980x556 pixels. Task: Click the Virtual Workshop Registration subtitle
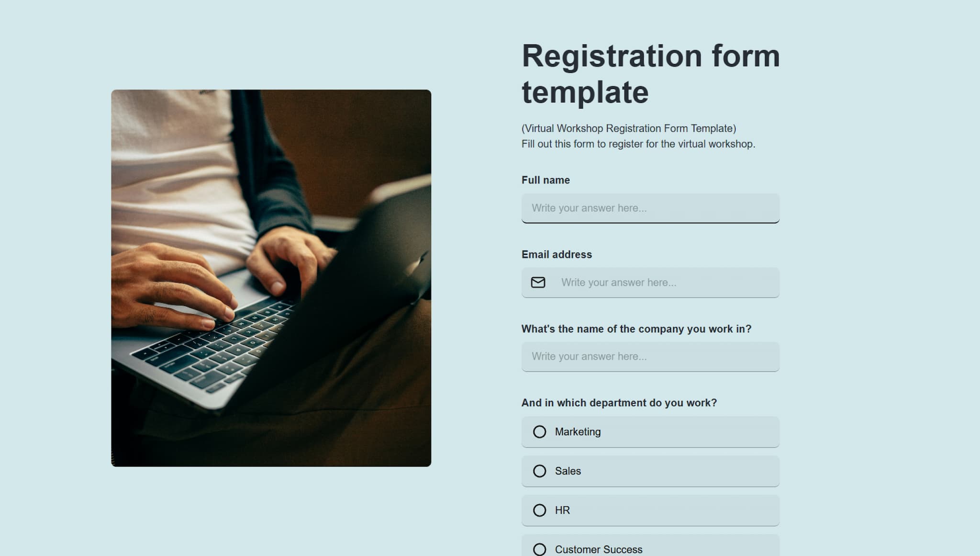click(x=629, y=128)
